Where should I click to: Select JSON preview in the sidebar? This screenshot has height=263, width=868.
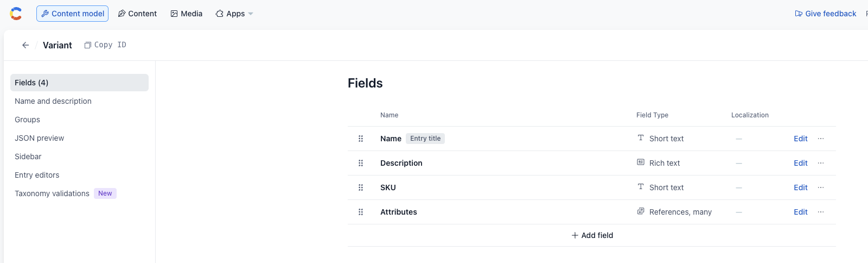tap(39, 138)
